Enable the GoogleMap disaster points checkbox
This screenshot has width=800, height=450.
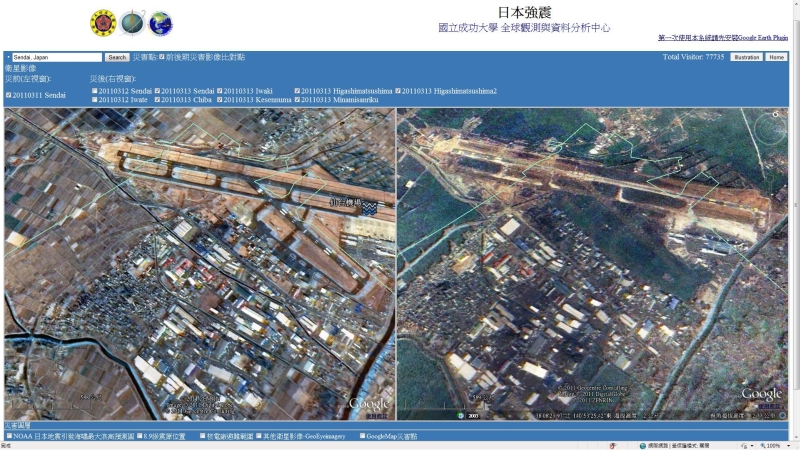click(x=363, y=436)
